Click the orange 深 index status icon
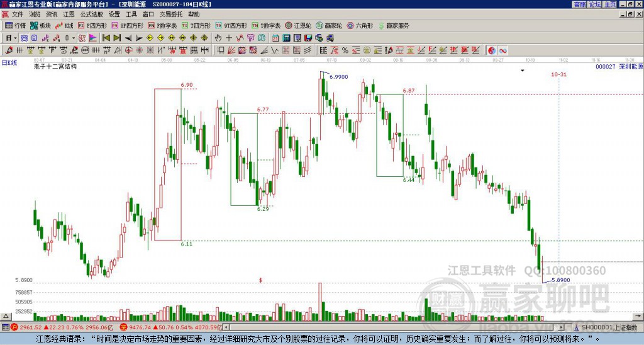The width and height of the screenshot is (644, 345). tap(124, 327)
